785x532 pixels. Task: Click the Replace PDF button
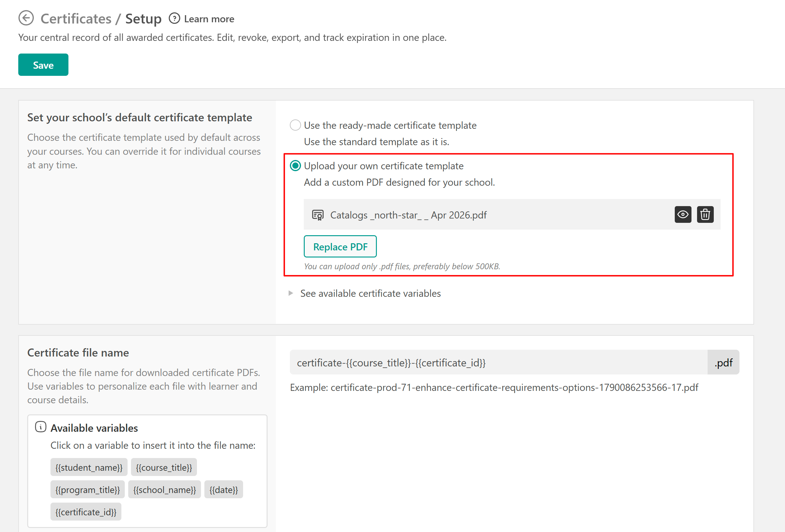coord(340,247)
